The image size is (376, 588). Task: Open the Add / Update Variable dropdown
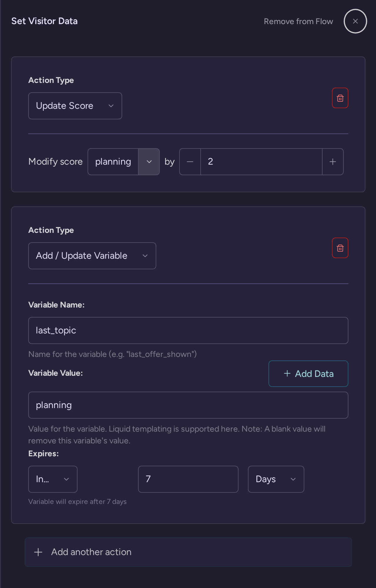coord(92,256)
